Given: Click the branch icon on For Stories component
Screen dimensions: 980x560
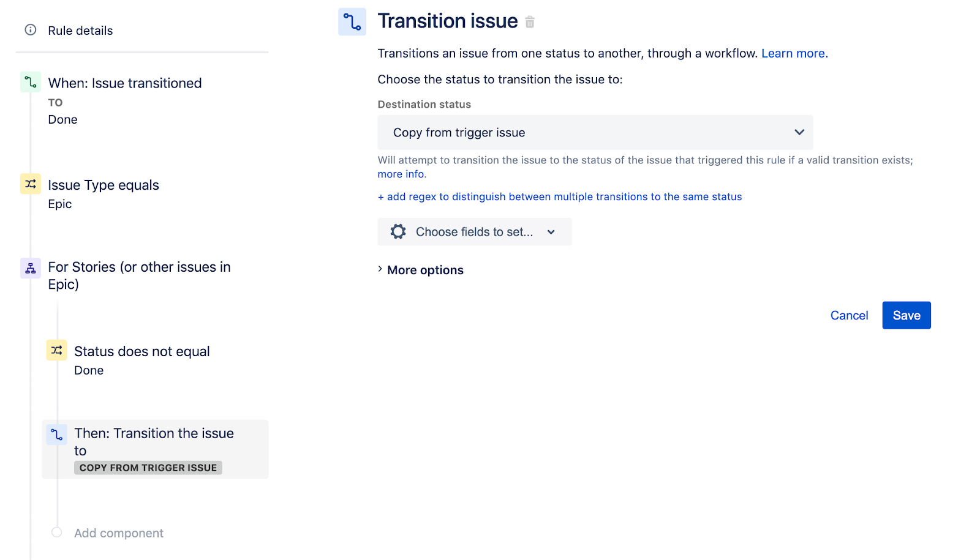Looking at the screenshot, I should point(30,267).
